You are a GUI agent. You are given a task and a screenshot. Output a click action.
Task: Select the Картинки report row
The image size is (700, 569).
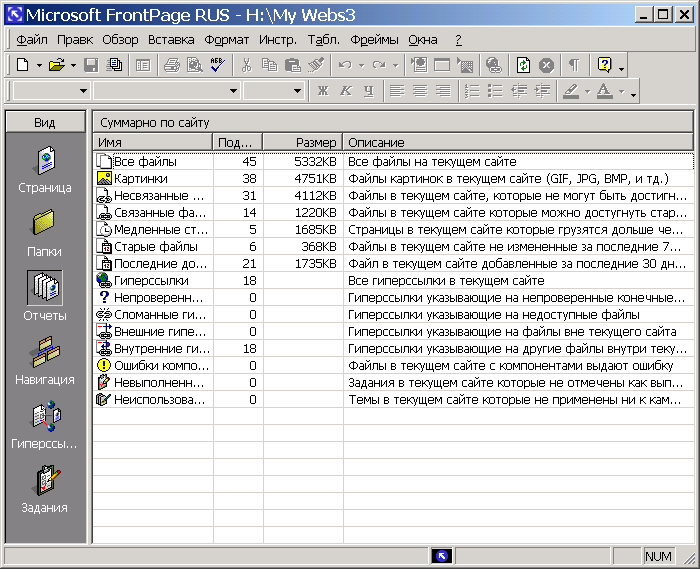click(393, 179)
